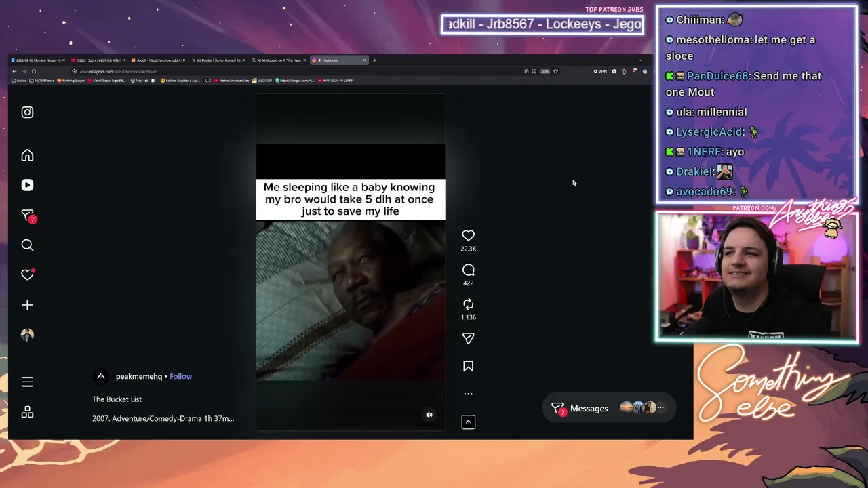Open the Reels section in sidebar
The height and width of the screenshot is (488, 868).
(27, 185)
